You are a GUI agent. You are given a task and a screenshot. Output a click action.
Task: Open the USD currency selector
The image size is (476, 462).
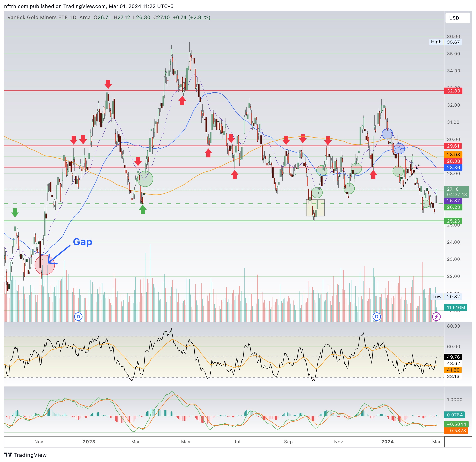point(457,18)
